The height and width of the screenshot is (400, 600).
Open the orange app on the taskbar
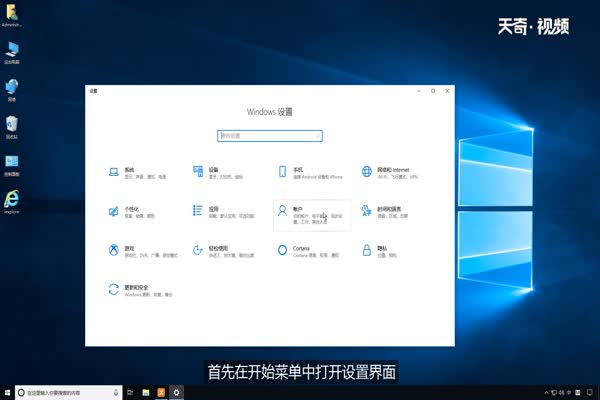point(161,393)
